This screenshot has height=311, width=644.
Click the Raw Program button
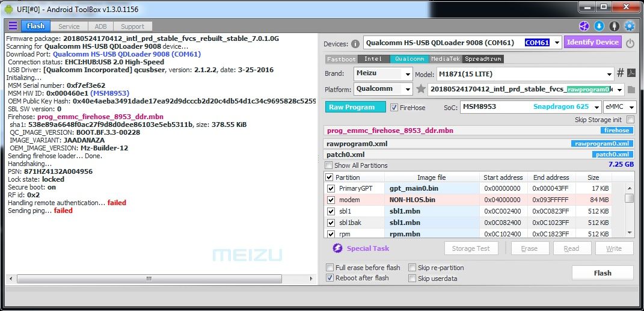tap(356, 107)
